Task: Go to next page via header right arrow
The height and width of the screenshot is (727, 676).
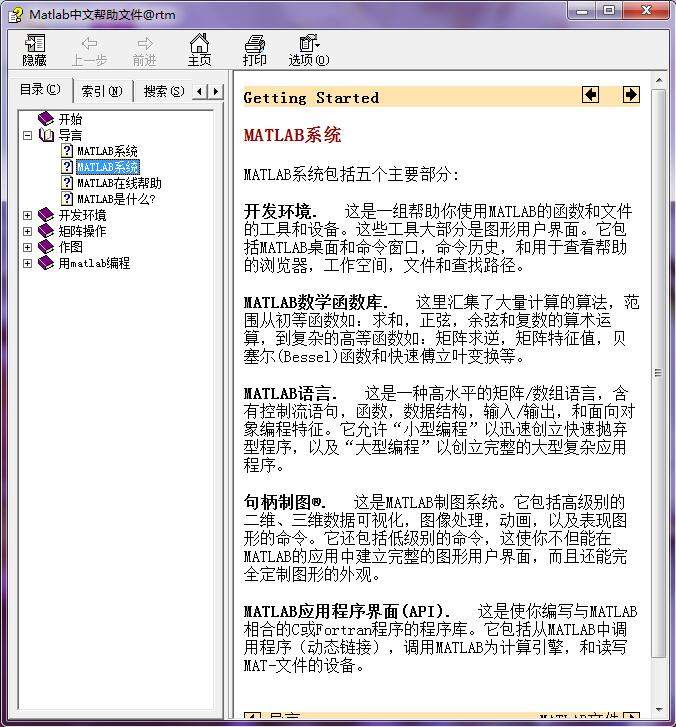Action: [631, 95]
